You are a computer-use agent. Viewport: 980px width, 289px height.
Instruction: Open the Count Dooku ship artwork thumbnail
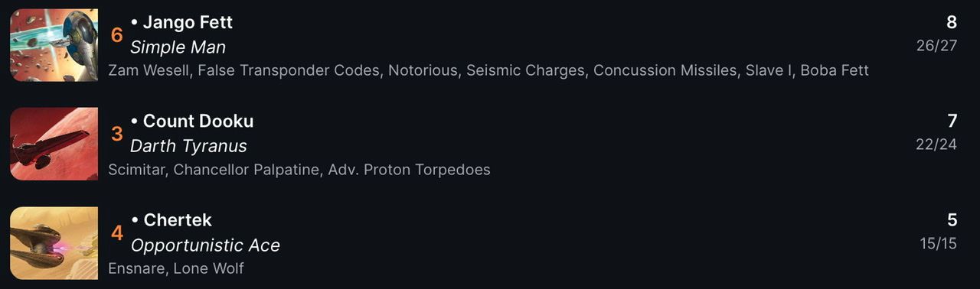pos(54,144)
